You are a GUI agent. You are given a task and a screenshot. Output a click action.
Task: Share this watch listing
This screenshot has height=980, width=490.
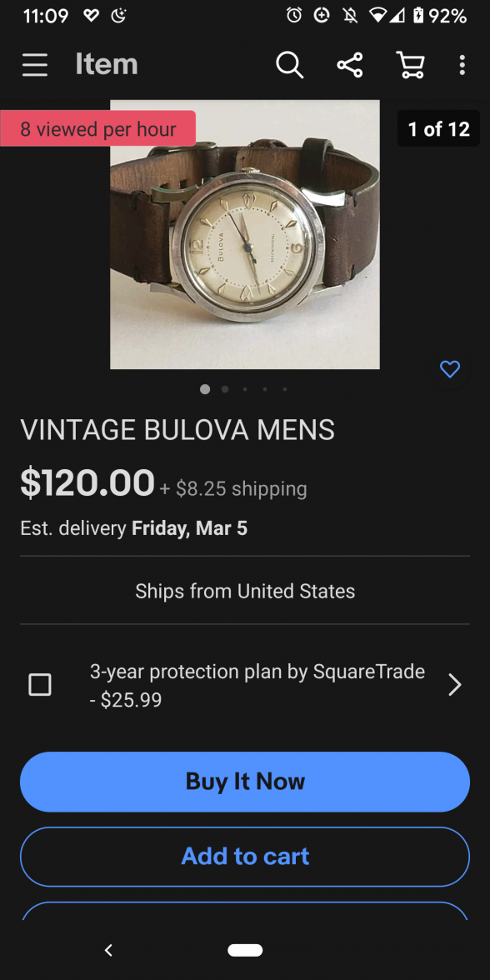click(x=349, y=64)
